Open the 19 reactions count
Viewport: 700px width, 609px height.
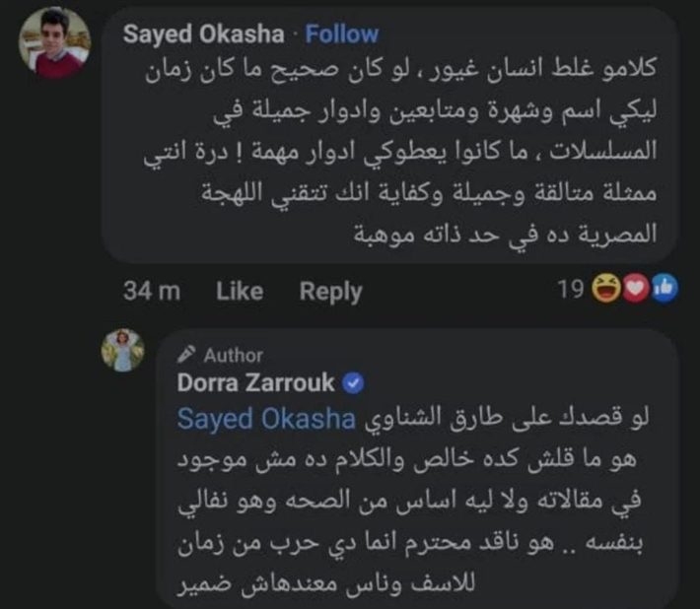pos(571,289)
